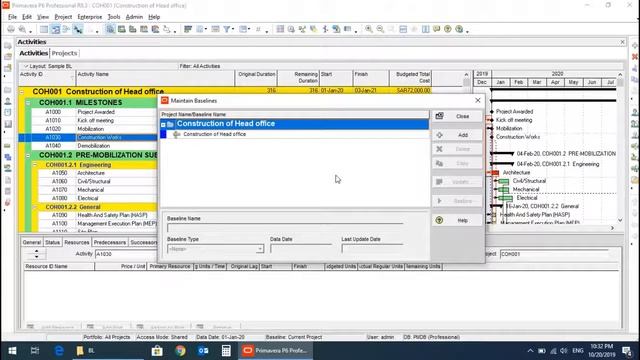
Task: Open the Layout: Sample BL options arrow
Action: click(26, 66)
